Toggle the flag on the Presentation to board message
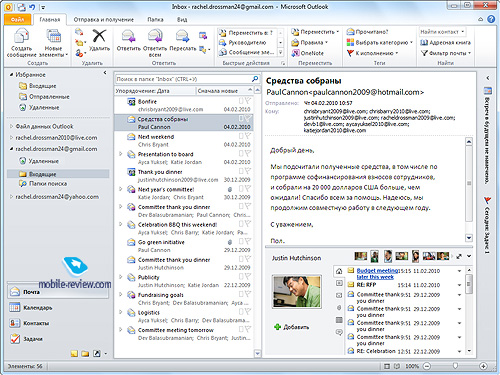 point(247,153)
